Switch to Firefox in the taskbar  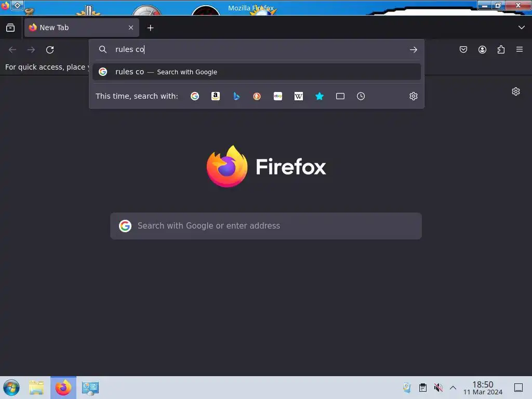tap(63, 388)
